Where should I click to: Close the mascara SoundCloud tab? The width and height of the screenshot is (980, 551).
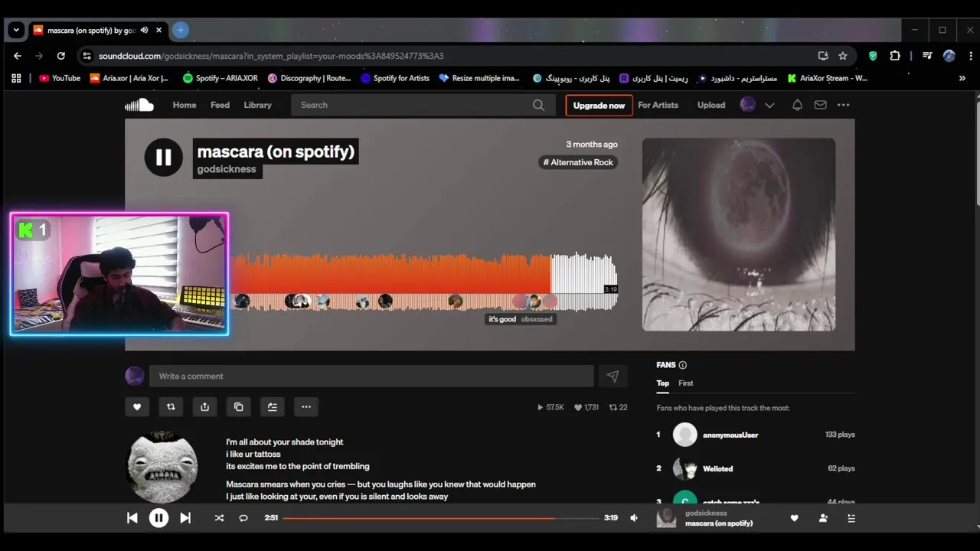(x=158, y=30)
